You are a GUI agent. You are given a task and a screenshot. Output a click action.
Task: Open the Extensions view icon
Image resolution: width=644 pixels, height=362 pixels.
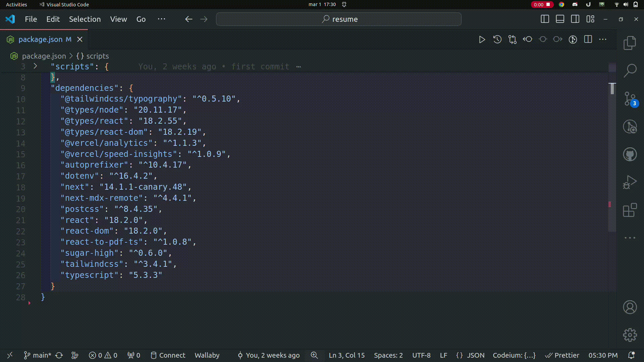pos(630,210)
